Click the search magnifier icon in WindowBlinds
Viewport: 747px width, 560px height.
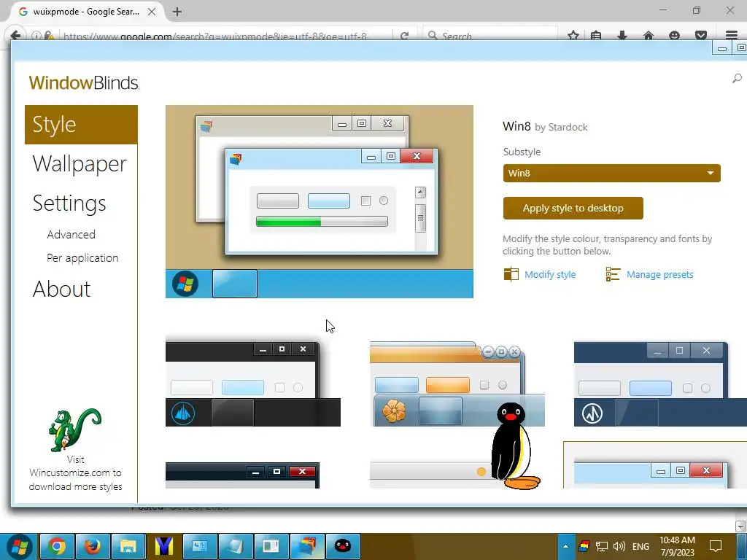pos(737,78)
